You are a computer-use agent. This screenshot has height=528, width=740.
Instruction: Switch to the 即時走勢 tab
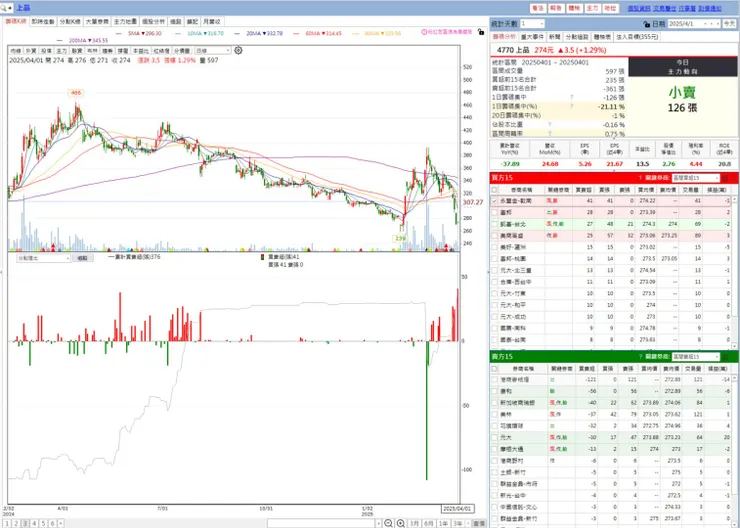tap(43, 22)
